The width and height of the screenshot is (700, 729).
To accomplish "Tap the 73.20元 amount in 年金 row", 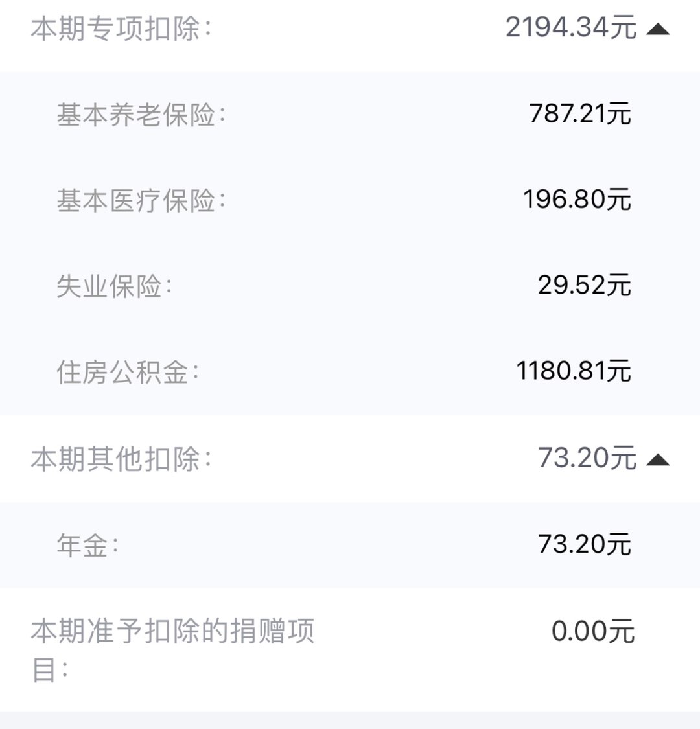I will [x=584, y=544].
